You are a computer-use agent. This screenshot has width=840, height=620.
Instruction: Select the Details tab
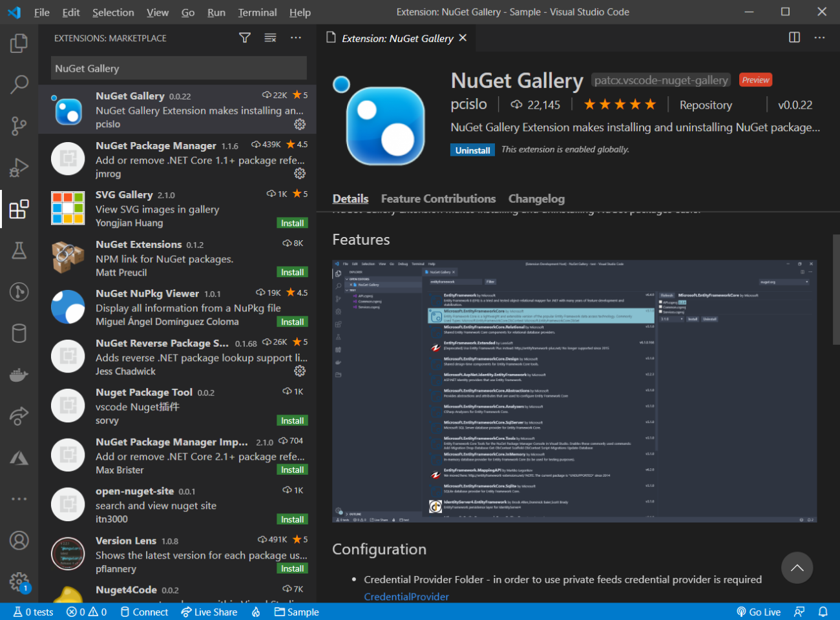(x=350, y=199)
